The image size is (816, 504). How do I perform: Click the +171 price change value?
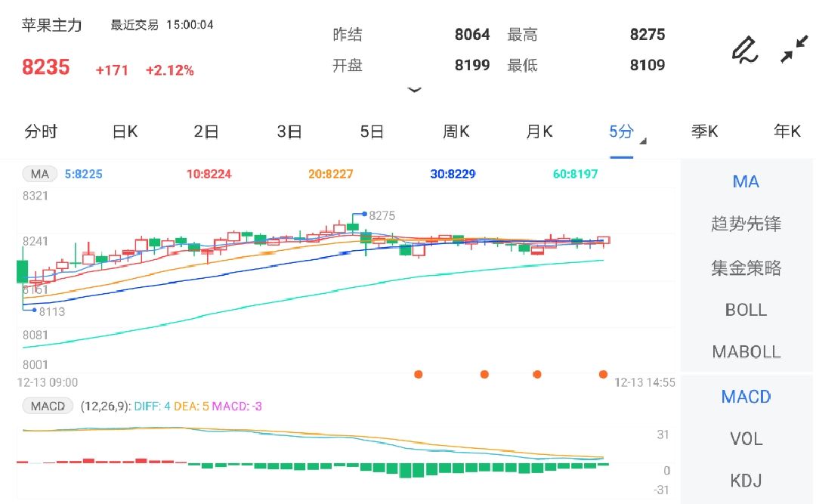[x=112, y=70]
